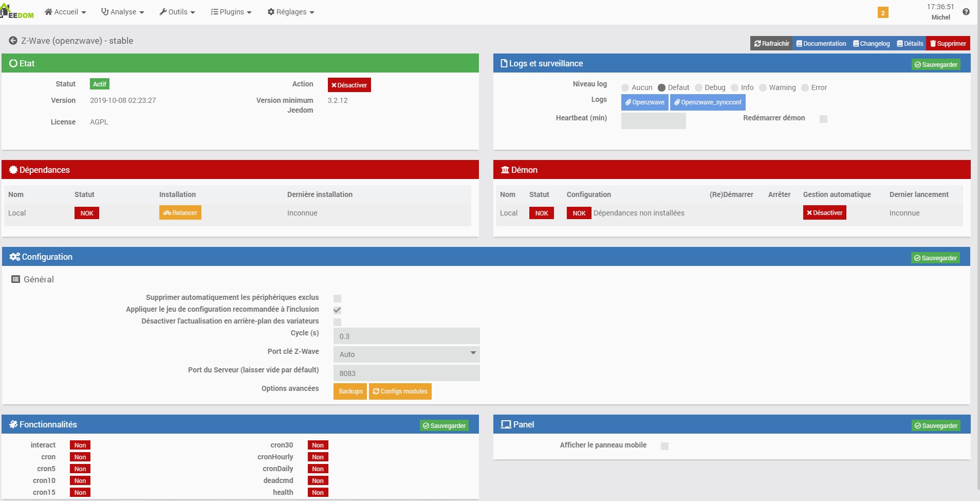Open the Openzwave_syncconf log
Viewport: 980px width, 501px height.
708,102
